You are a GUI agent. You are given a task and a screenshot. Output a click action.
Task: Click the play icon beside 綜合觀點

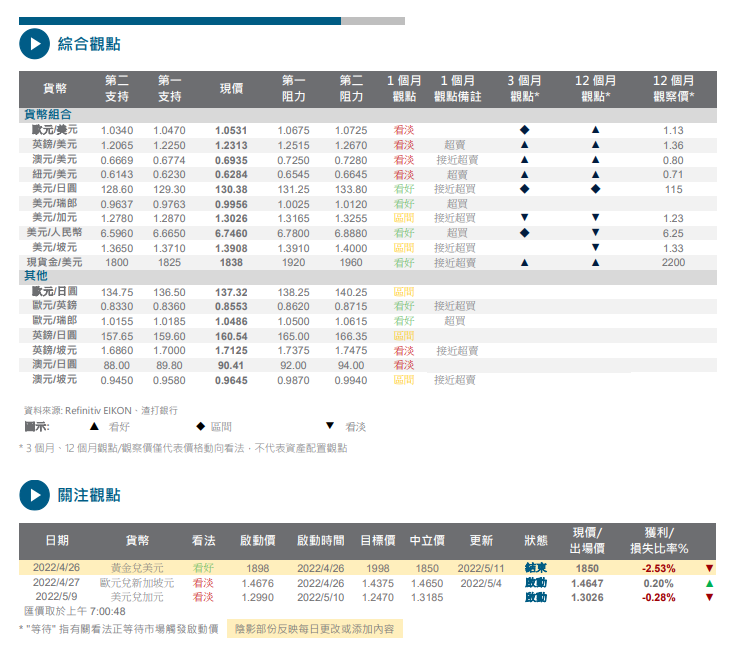coord(34,43)
